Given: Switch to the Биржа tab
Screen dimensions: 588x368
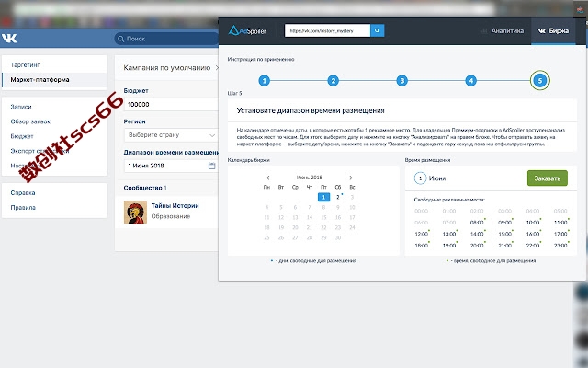Looking at the screenshot, I should coord(554,30).
